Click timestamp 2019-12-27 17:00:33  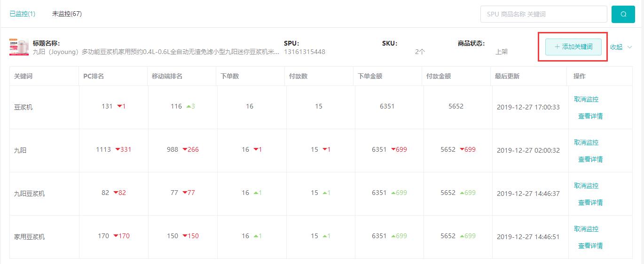tap(528, 107)
